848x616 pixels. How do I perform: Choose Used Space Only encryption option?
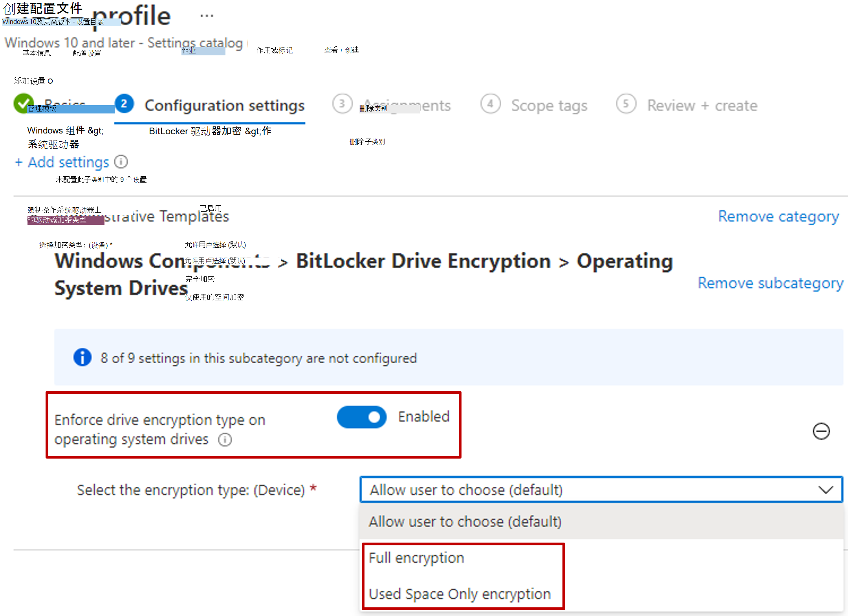point(460,594)
